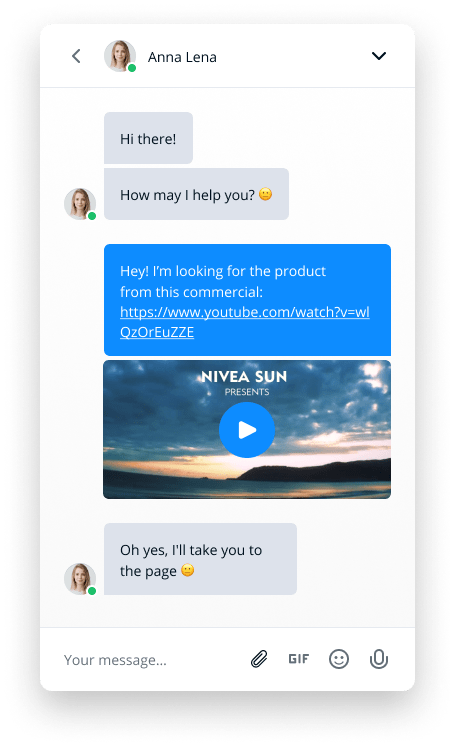
Task: Click the blue "Hey! I'm looking for" message
Action: (247, 300)
